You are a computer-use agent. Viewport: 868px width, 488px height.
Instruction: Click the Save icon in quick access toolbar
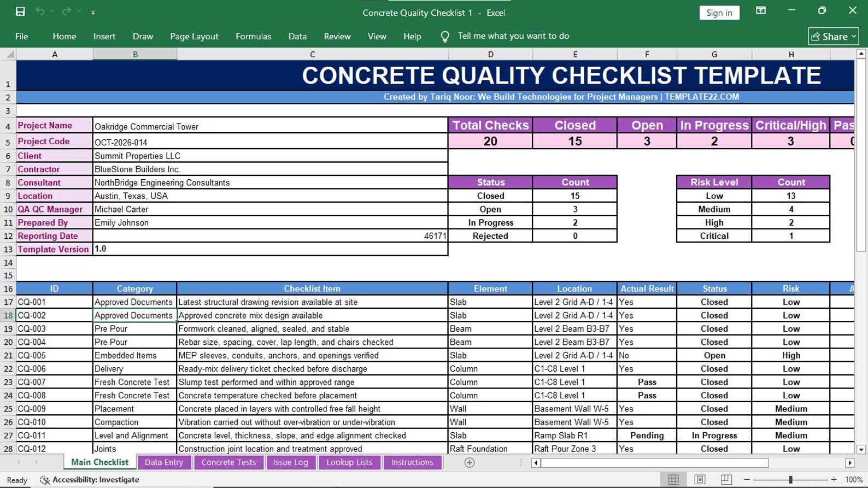point(20,11)
